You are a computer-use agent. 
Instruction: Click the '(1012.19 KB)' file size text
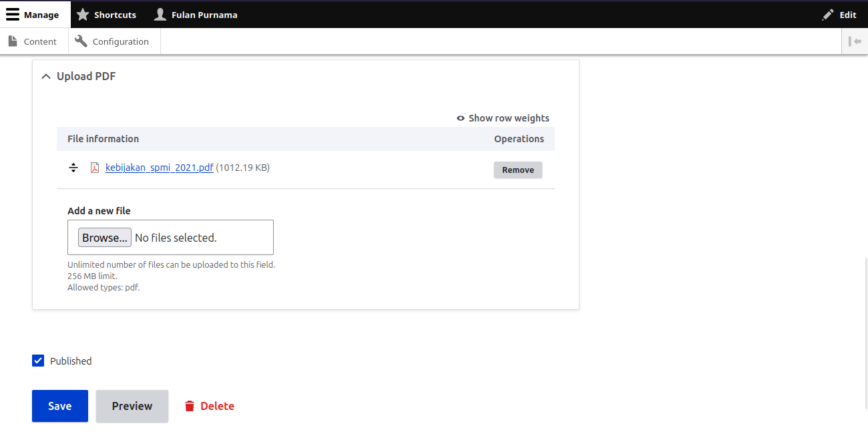[x=243, y=168]
